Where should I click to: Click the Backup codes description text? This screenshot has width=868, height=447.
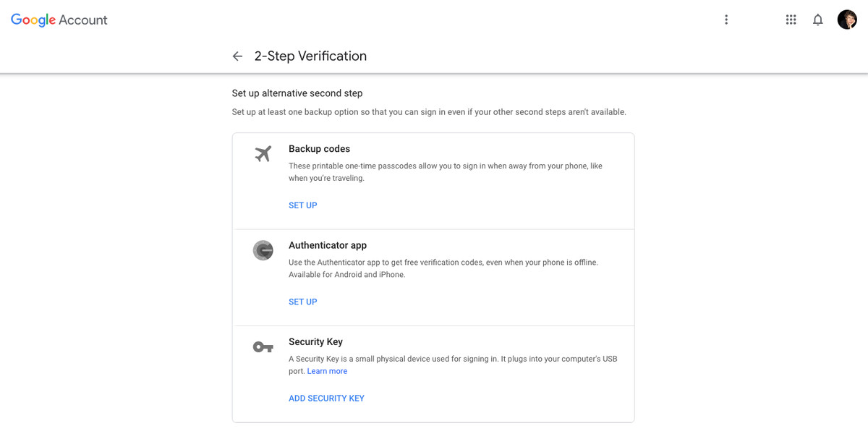pyautogui.click(x=446, y=172)
